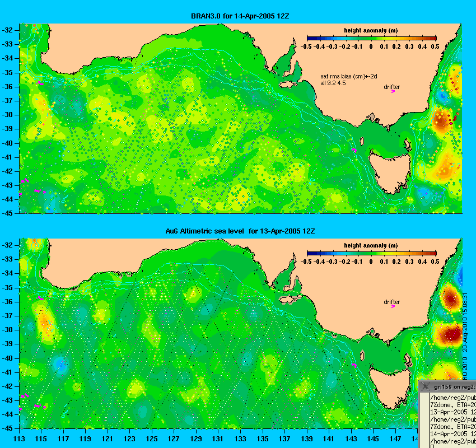Screen dimensions: 476x448
Task: Click the 'Au6 Altimetric sea level for 13-Apr-2005 12Z' title
Action: (x=240, y=231)
